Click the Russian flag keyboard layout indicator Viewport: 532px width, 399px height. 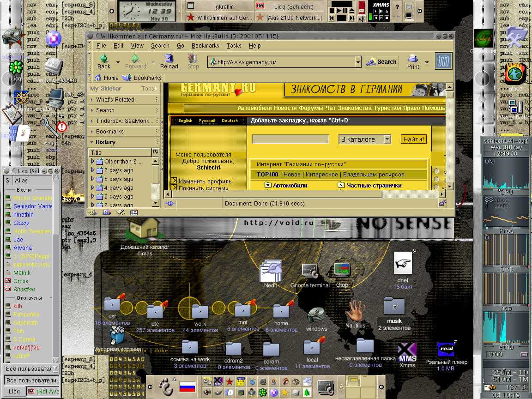pyautogui.click(x=187, y=387)
